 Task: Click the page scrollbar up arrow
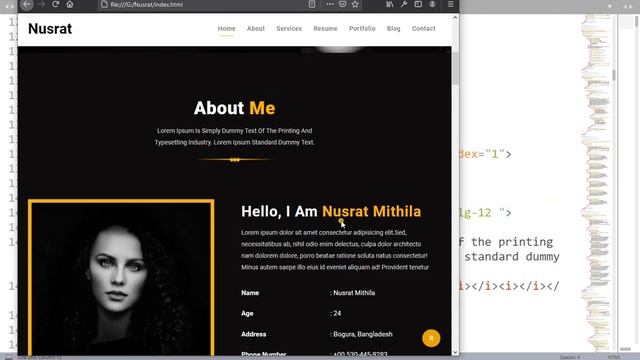coord(456,18)
